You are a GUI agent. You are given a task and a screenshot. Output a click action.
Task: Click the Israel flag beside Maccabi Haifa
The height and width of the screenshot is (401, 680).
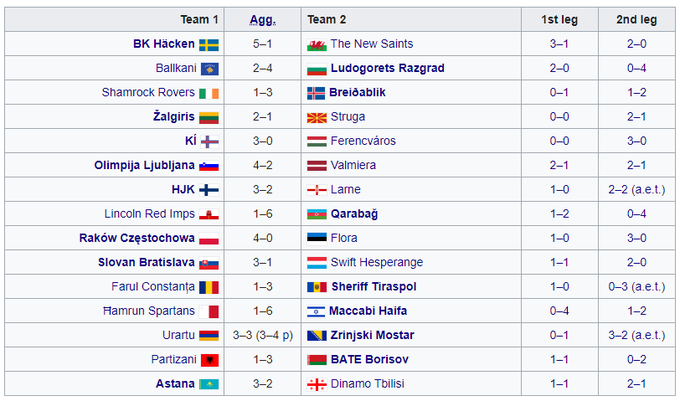click(x=315, y=311)
